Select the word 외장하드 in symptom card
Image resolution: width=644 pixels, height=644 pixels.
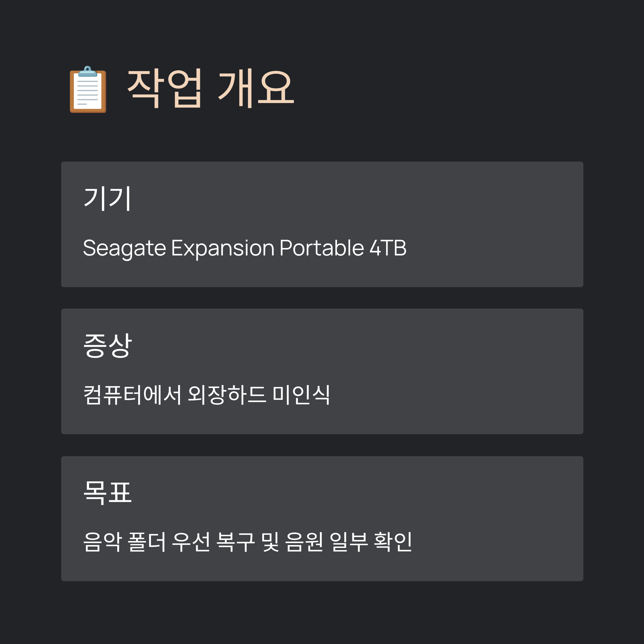click(x=227, y=395)
